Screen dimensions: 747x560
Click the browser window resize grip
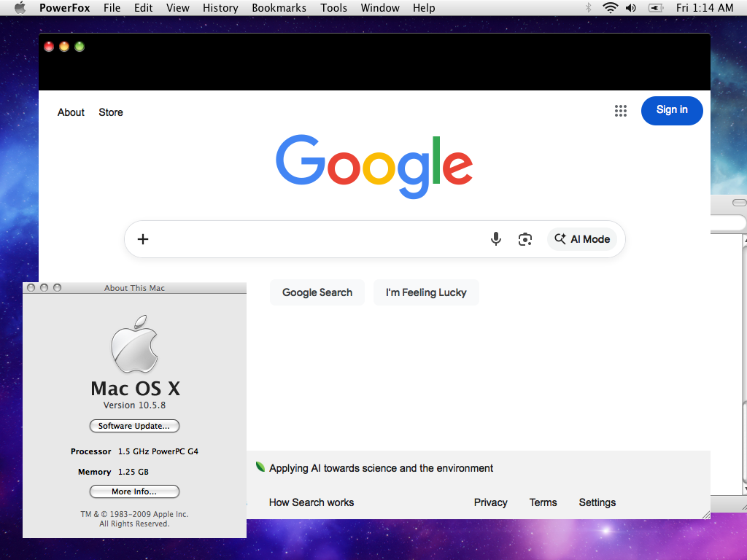click(x=705, y=514)
